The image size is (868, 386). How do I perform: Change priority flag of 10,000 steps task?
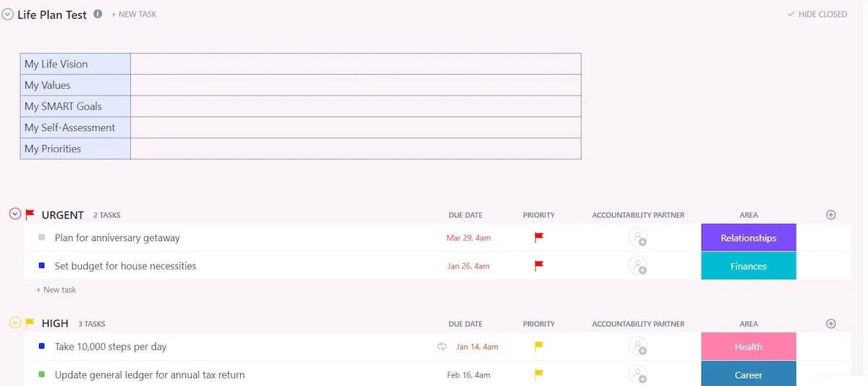539,346
